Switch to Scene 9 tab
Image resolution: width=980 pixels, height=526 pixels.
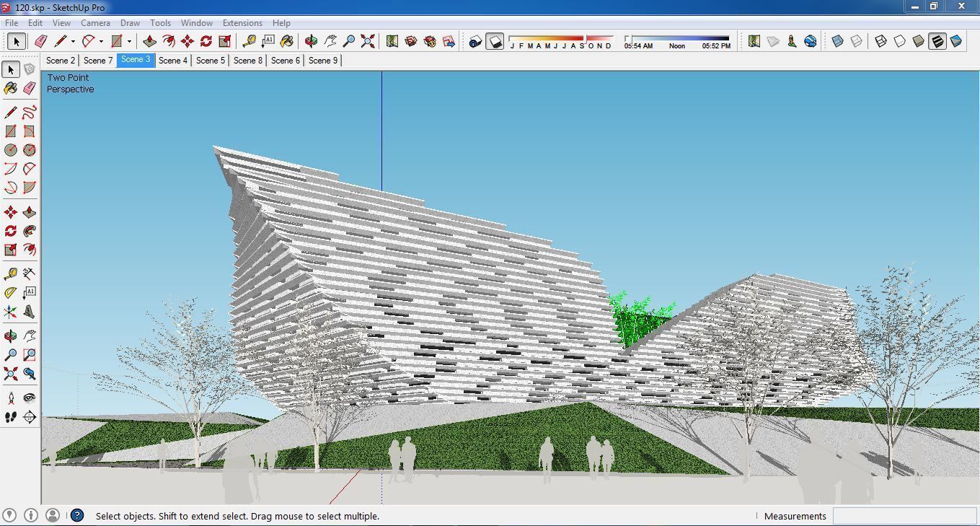click(x=323, y=61)
